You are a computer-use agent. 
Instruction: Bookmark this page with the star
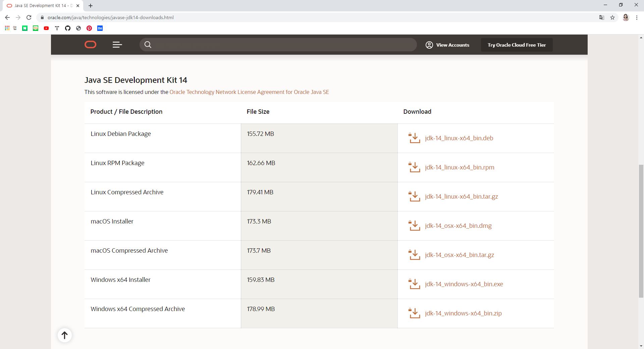(612, 17)
